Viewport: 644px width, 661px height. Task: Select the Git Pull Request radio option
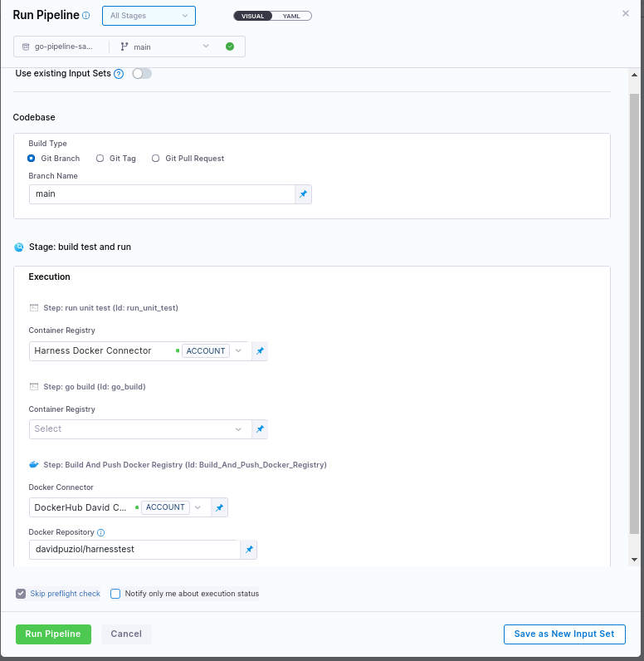click(156, 159)
